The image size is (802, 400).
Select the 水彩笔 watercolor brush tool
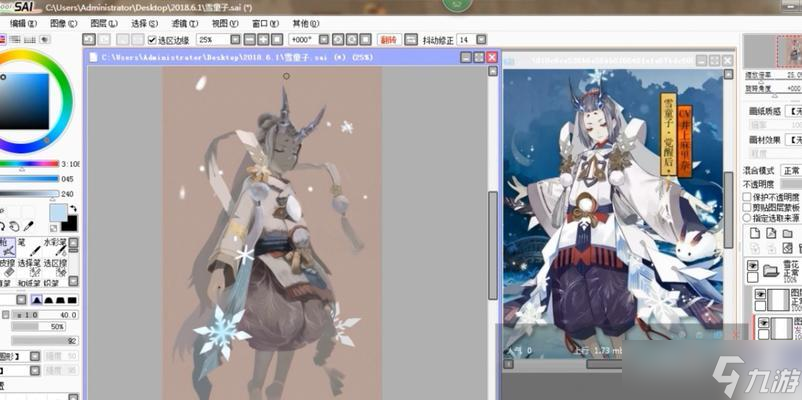coord(58,248)
